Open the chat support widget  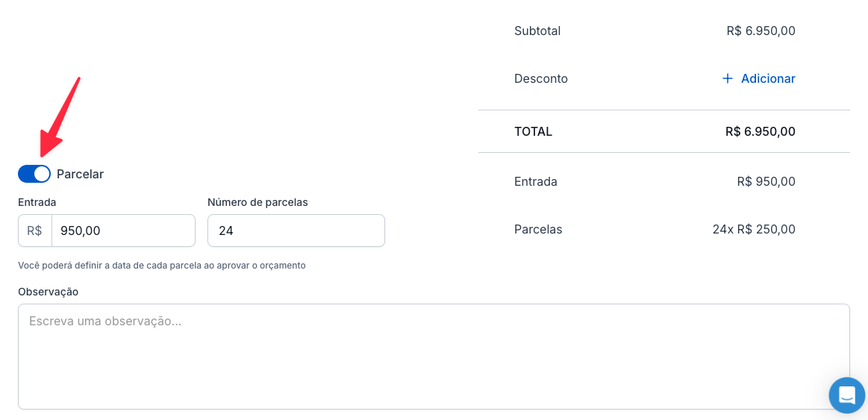tap(846, 395)
